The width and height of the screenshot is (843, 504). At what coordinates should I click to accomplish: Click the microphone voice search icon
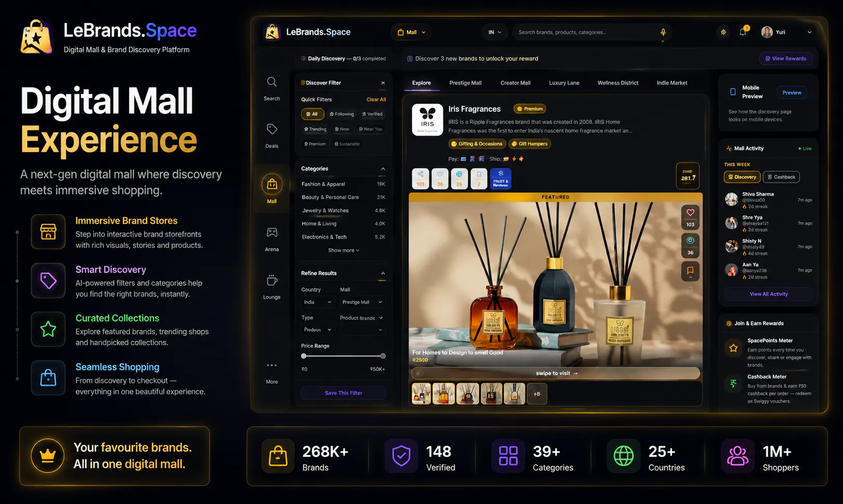pos(663,32)
